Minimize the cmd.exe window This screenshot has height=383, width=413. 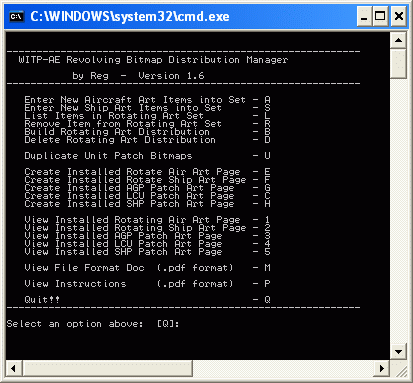click(x=364, y=16)
